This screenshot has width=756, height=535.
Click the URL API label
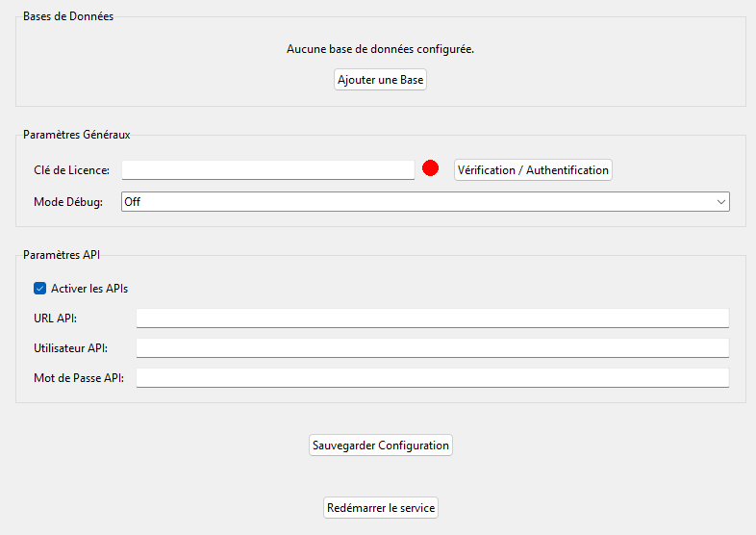pyautogui.click(x=55, y=318)
